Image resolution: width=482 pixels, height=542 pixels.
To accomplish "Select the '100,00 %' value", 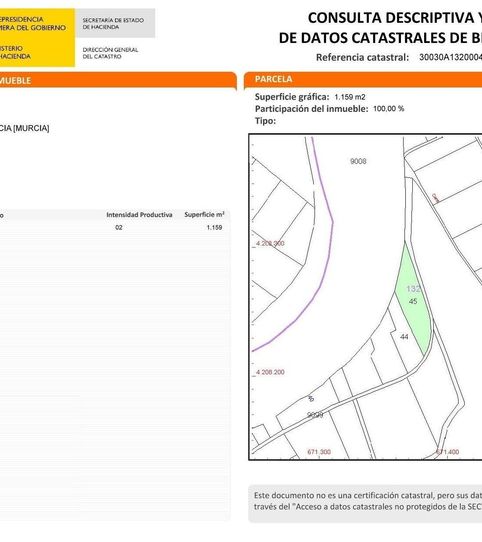I will (x=389, y=109).
